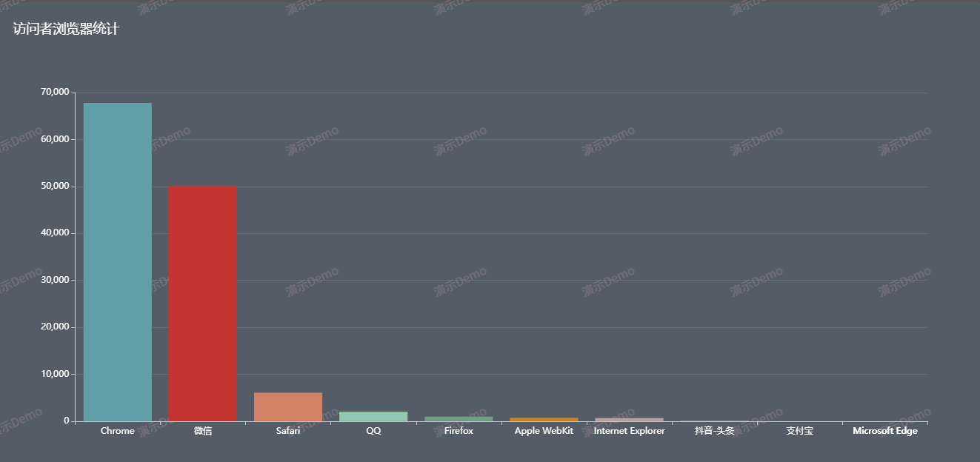Click the orange Safari bar
This screenshot has height=462, width=980.
(288, 407)
